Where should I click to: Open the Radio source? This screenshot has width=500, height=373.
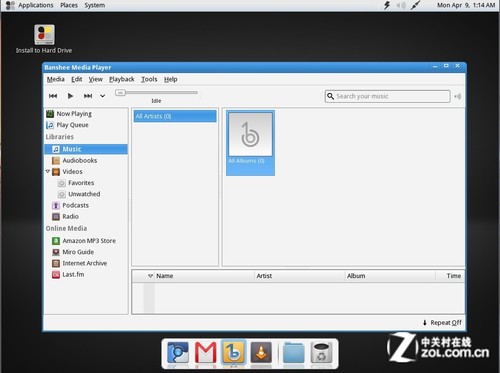(86, 217)
